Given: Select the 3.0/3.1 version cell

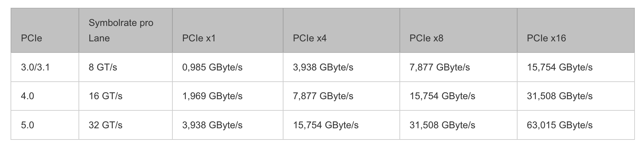Looking at the screenshot, I should pos(35,67).
